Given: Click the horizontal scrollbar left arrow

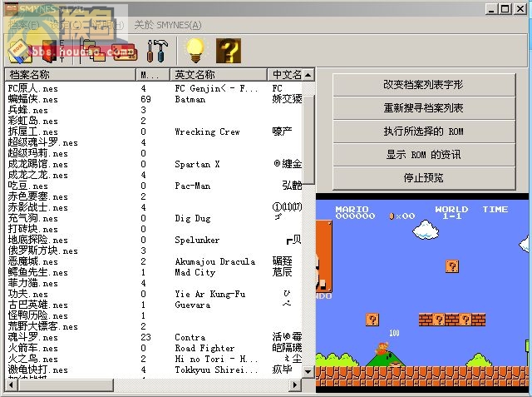Looking at the screenshot, I should click(11, 385).
